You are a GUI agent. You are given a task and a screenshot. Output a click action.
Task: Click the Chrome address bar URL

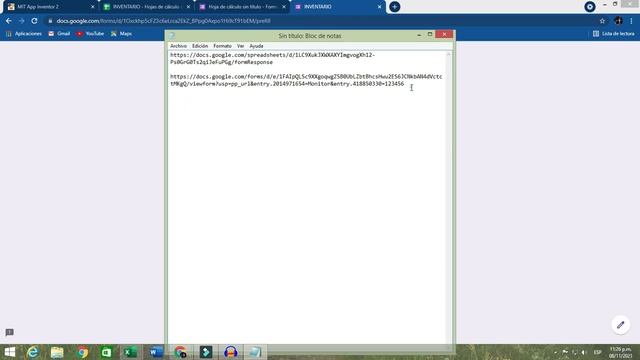[163, 21]
